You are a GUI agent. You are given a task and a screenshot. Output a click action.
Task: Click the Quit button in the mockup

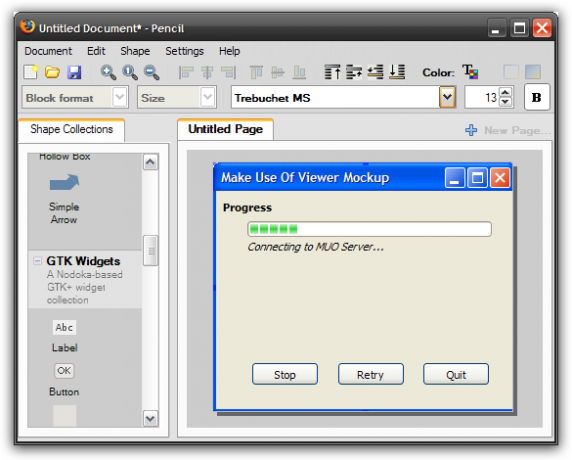(456, 374)
